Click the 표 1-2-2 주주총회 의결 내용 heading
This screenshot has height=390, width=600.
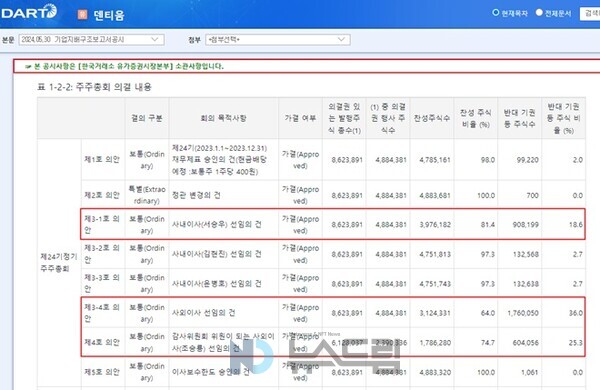click(94, 87)
